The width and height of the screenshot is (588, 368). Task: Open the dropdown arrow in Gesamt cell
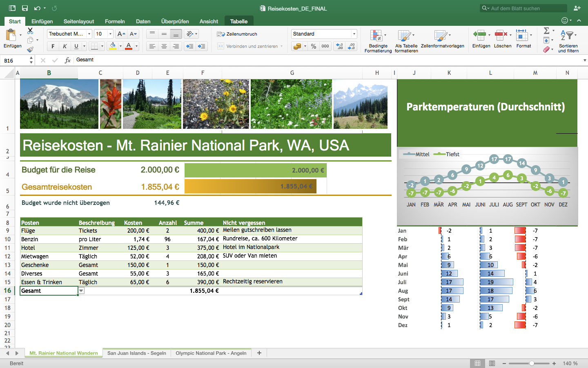[x=81, y=291]
